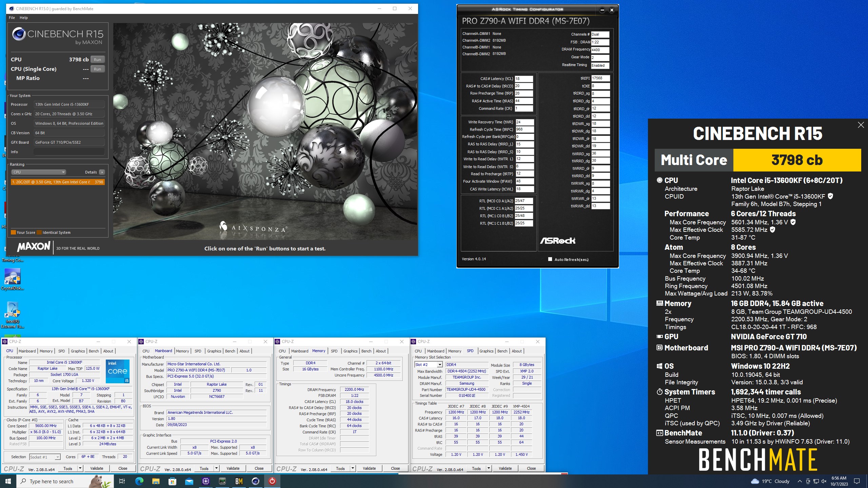Click the taskbar search box
The image size is (868, 488).
point(65,481)
